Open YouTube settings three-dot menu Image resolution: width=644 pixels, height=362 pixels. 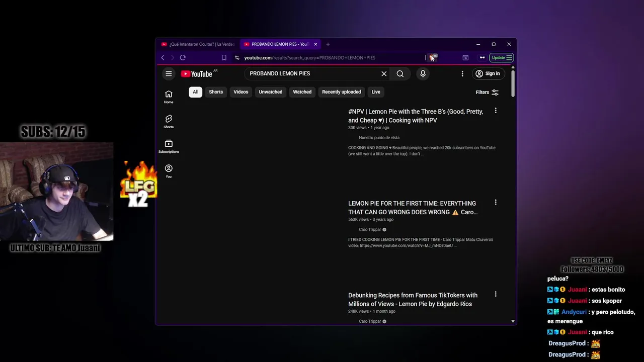click(462, 74)
